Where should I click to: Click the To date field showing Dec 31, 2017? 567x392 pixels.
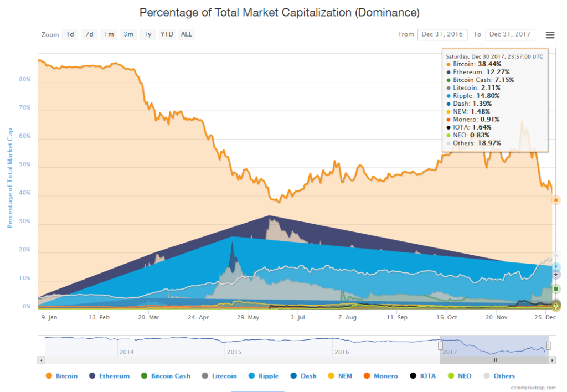tap(510, 34)
